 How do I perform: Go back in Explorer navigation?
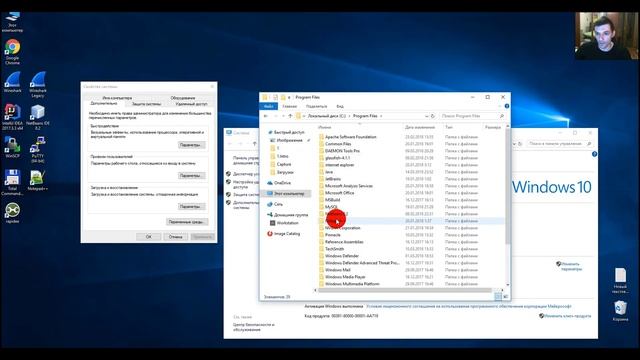266,116
